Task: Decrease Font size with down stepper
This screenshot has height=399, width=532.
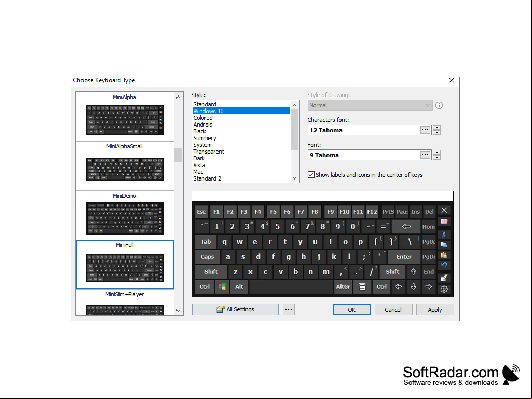Action: point(437,157)
